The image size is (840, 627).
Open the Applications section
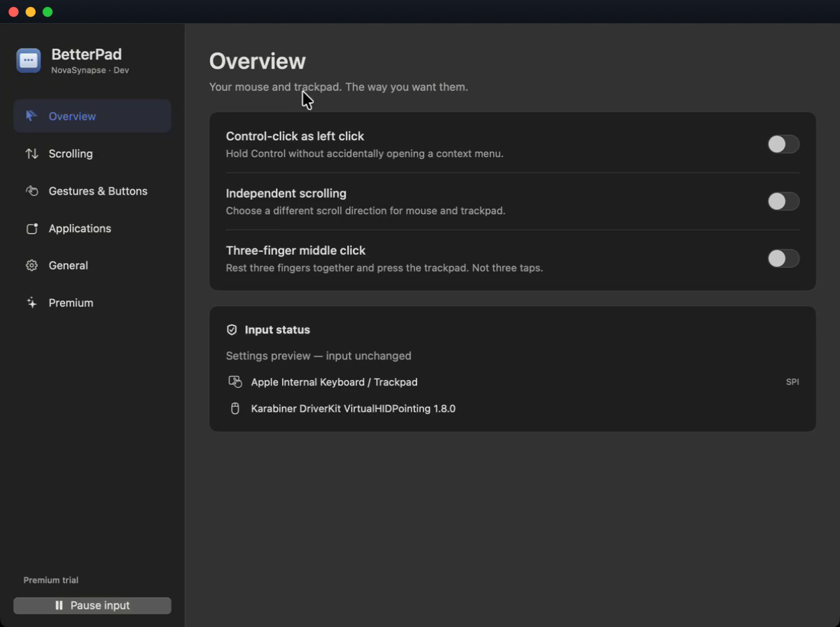point(92,228)
